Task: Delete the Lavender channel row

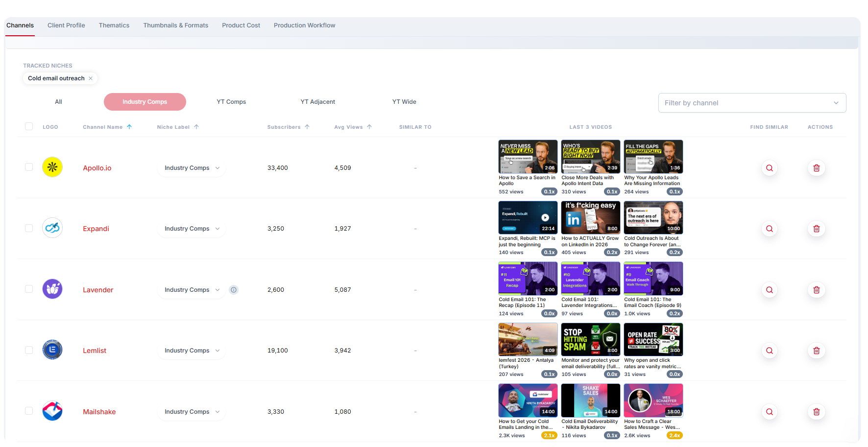Action: (817, 290)
